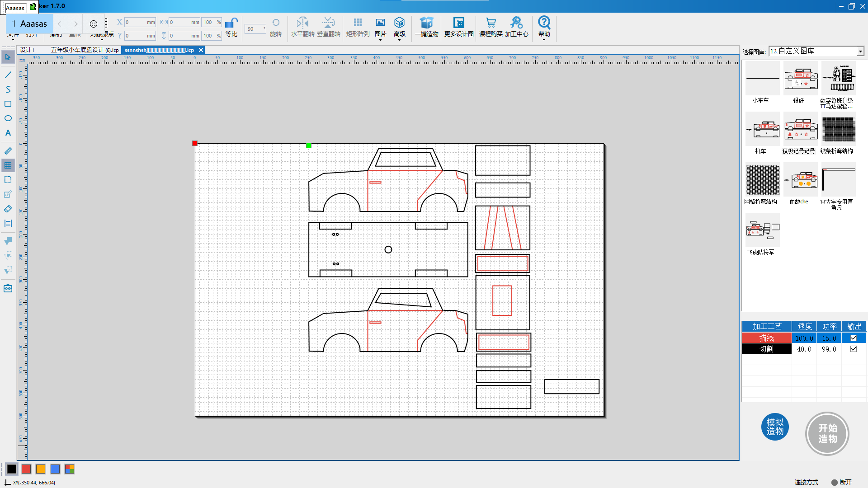868x488 pixels.
Task: Switch to 五年级小车底盘设计 (6).lcp tab
Action: [85, 50]
